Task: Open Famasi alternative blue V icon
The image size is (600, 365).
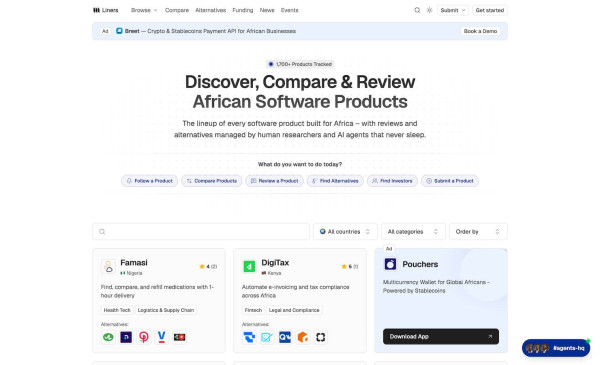Action: [161, 337]
